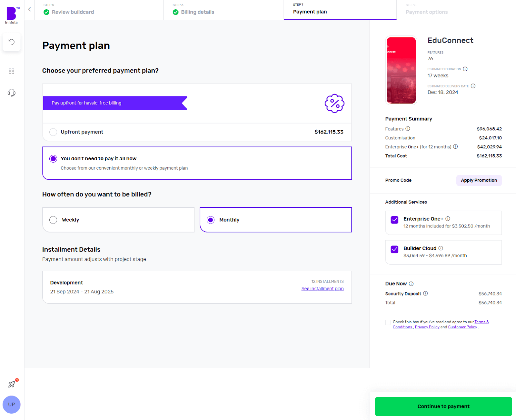Screen dimensions: 516x420
Task: Open the Privacy Policy link
Action: pyautogui.click(x=427, y=327)
